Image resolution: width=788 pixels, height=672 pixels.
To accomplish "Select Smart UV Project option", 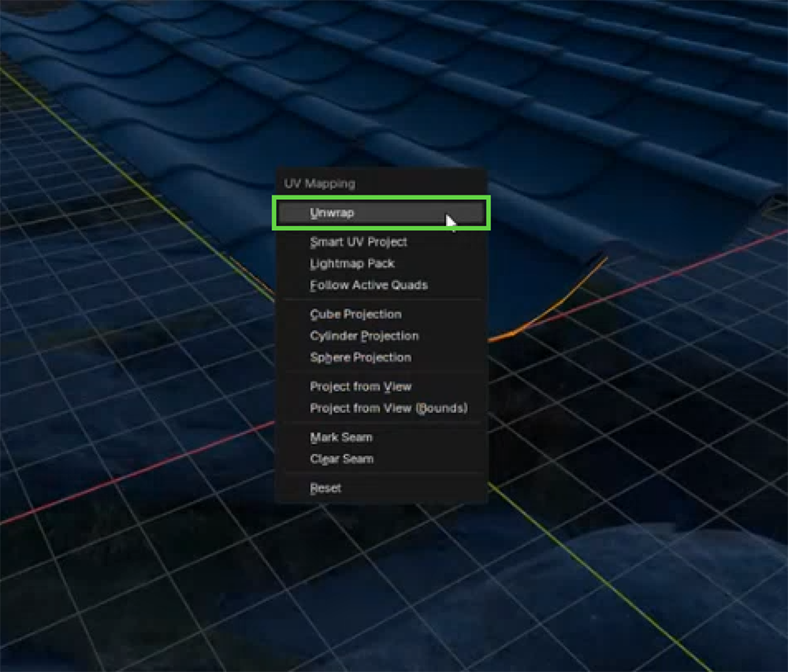I will click(381, 242).
